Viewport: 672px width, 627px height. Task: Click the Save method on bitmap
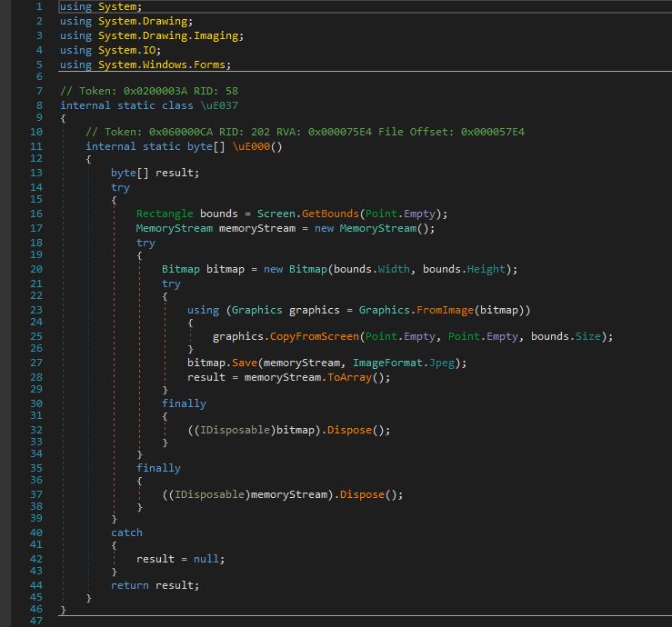click(x=245, y=363)
